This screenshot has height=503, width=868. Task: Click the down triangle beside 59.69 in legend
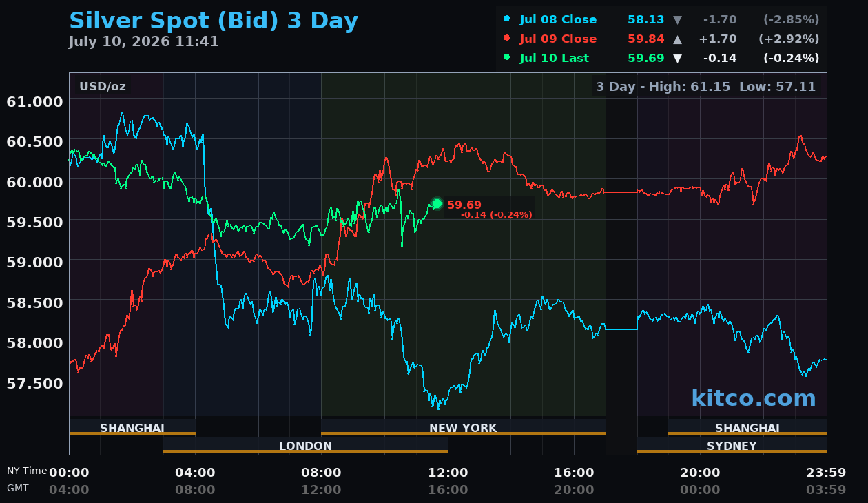(x=677, y=59)
